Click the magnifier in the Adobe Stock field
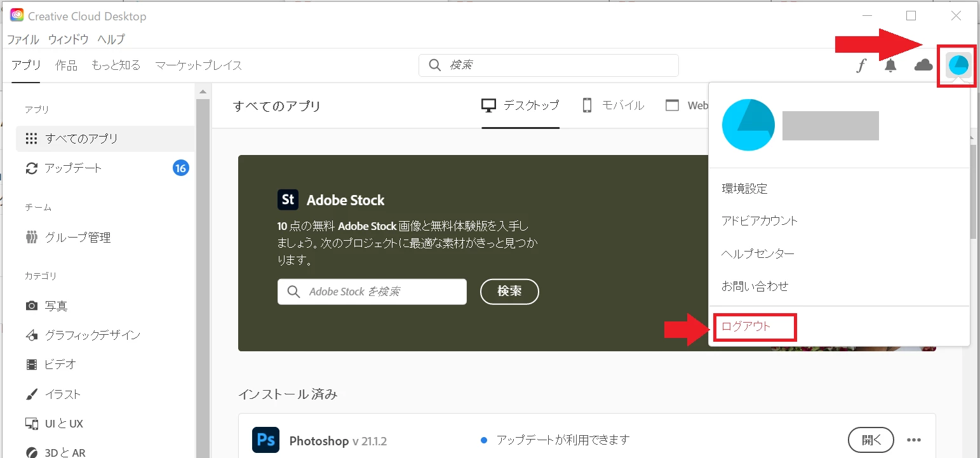 pyautogui.click(x=293, y=292)
